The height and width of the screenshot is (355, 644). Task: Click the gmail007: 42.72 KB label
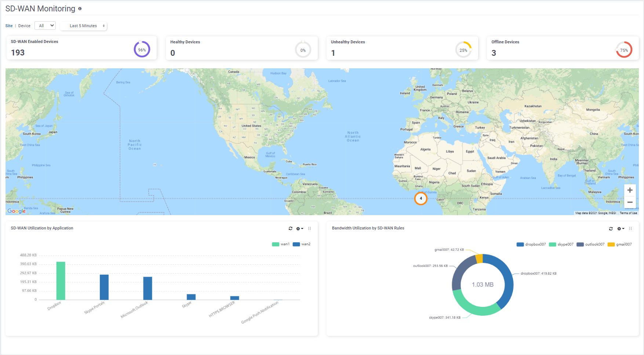pyautogui.click(x=449, y=250)
